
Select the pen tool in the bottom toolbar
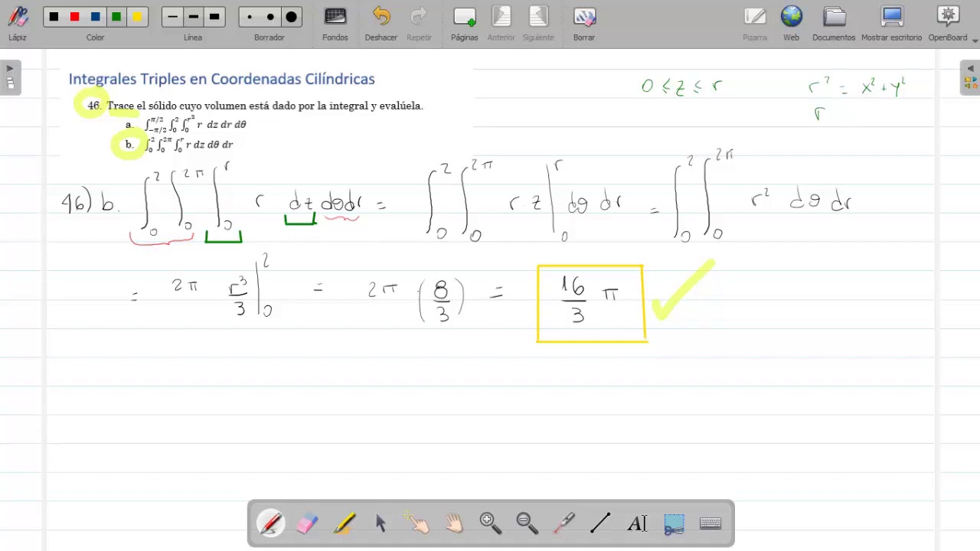[271, 523]
